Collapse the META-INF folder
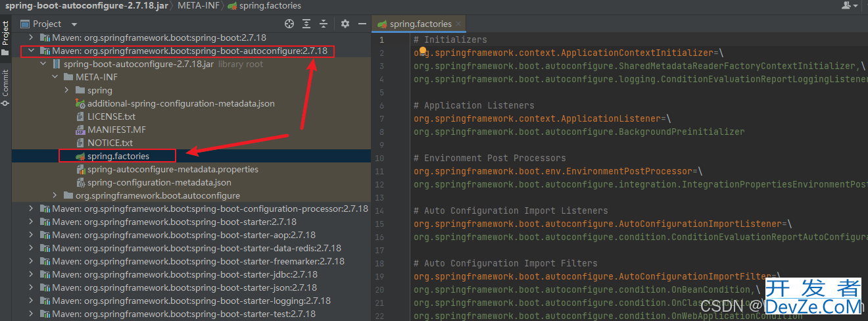 (x=55, y=77)
